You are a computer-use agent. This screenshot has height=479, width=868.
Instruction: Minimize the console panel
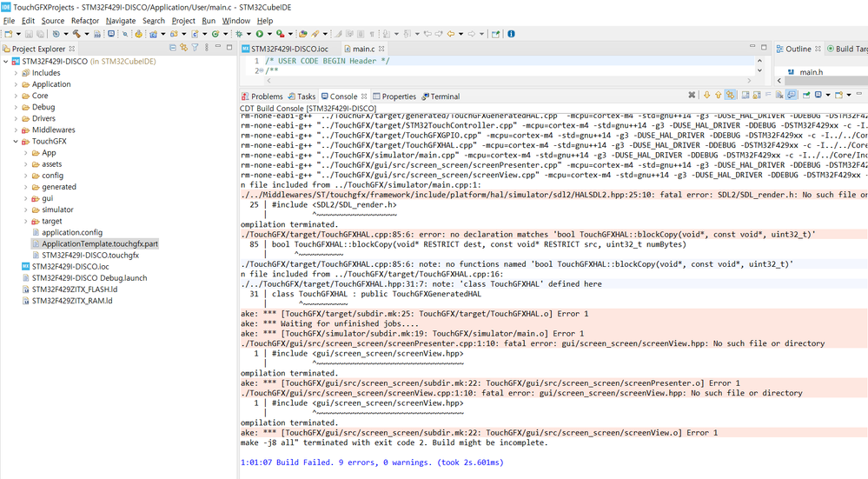point(859,94)
